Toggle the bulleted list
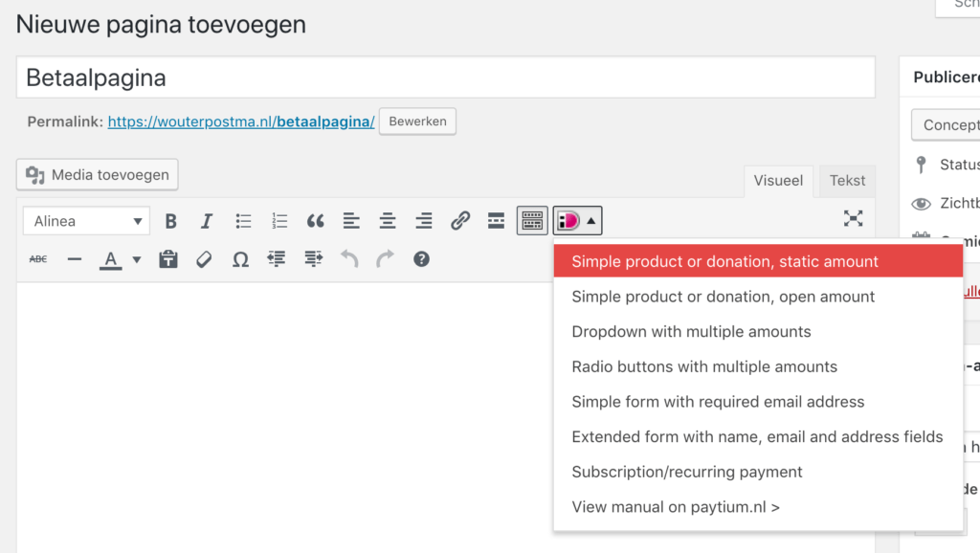Screen dimensions: 980x553 click(x=243, y=220)
